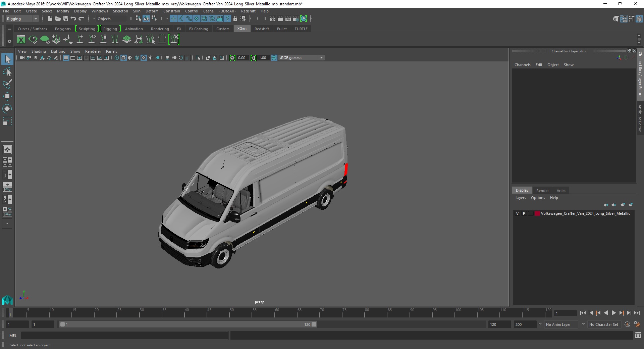Click the MEL command input field
This screenshot has width=644, height=349.
click(x=124, y=335)
